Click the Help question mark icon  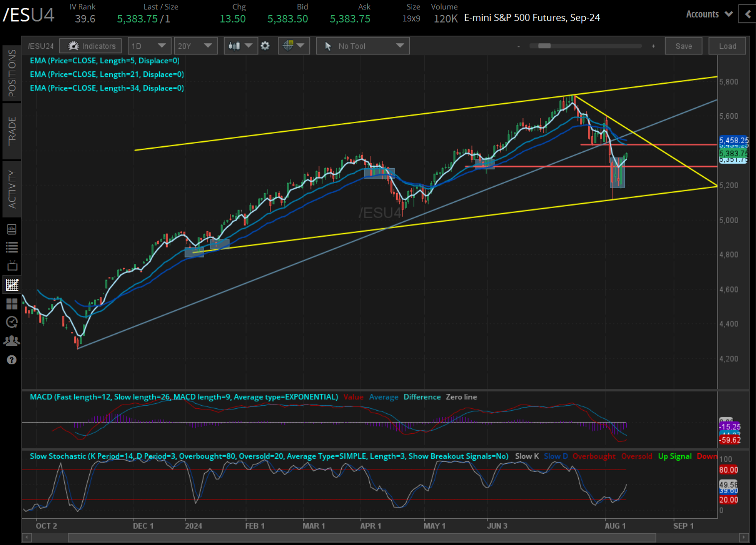click(12, 359)
